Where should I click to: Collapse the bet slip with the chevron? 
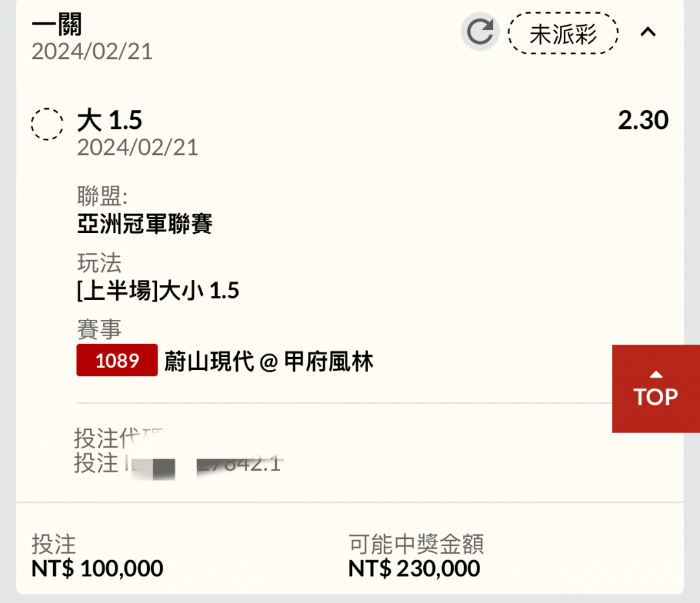tap(647, 32)
